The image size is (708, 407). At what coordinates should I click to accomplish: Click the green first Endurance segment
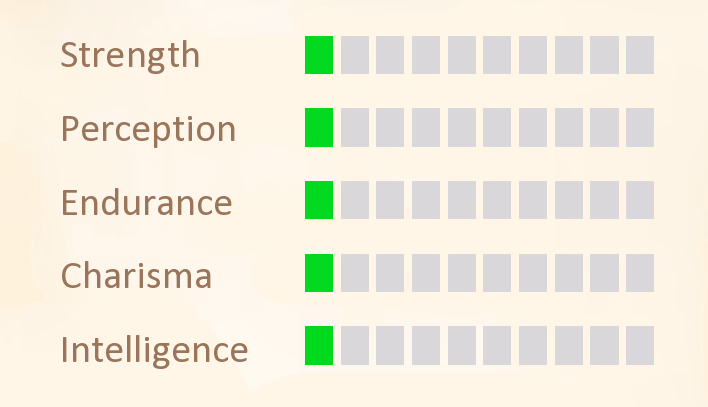point(319,200)
